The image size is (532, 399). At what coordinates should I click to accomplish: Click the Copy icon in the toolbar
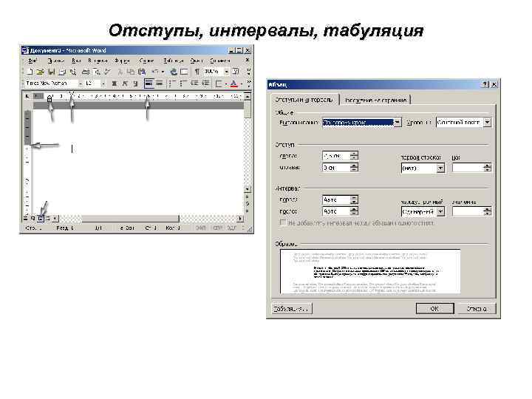click(131, 72)
